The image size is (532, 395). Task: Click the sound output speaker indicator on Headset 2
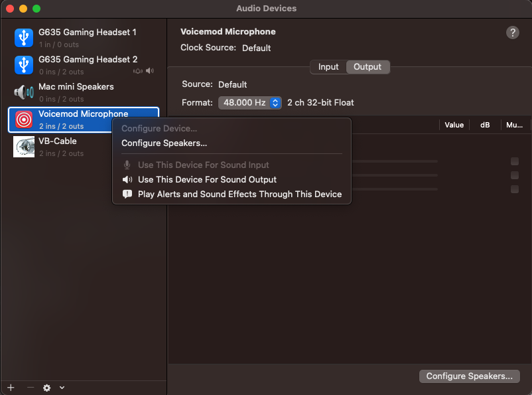pyautogui.click(x=150, y=70)
